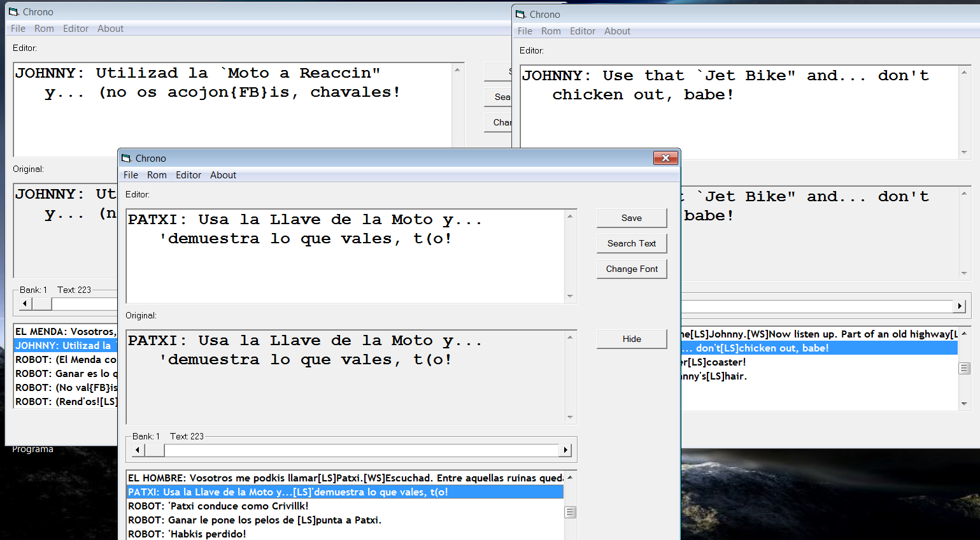Click the right arrow of the right window's horizontal scrollbar
The image size is (980, 540).
pyautogui.click(x=959, y=306)
